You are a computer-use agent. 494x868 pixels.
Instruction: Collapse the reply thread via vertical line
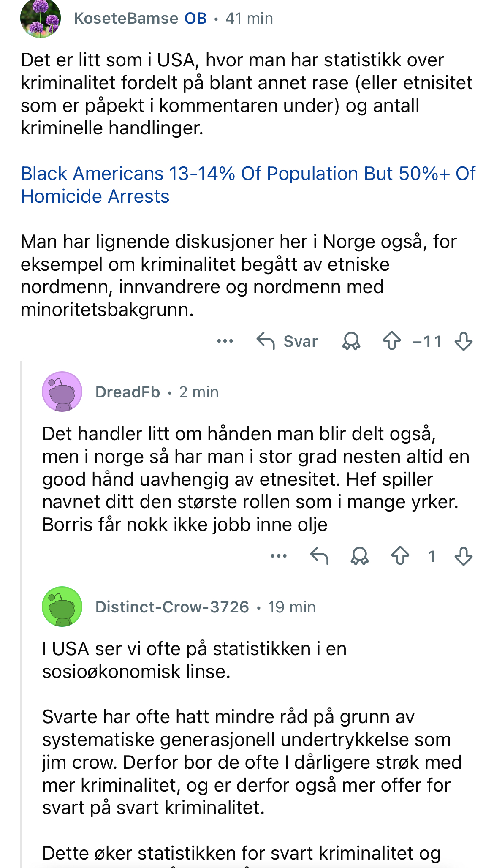pos(21,612)
